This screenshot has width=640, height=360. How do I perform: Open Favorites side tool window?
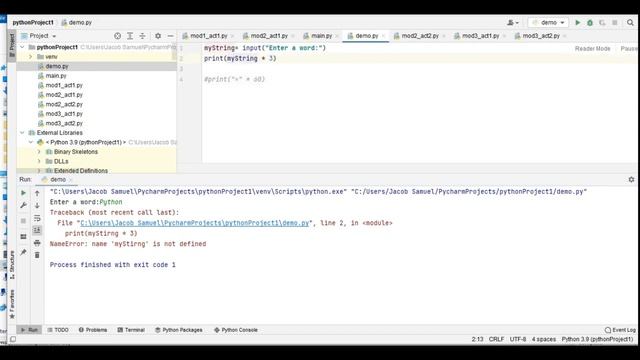[x=12, y=304]
